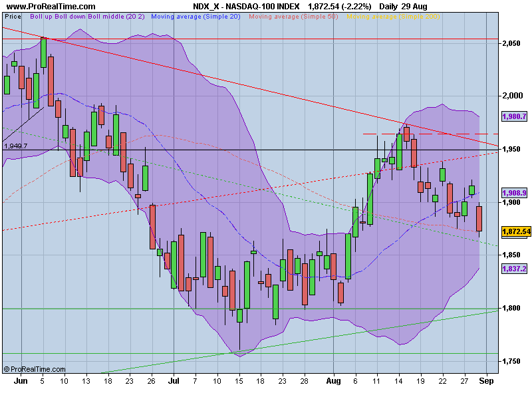
Task: Click the yellow 1,872.54 last price tag
Action: [516, 231]
